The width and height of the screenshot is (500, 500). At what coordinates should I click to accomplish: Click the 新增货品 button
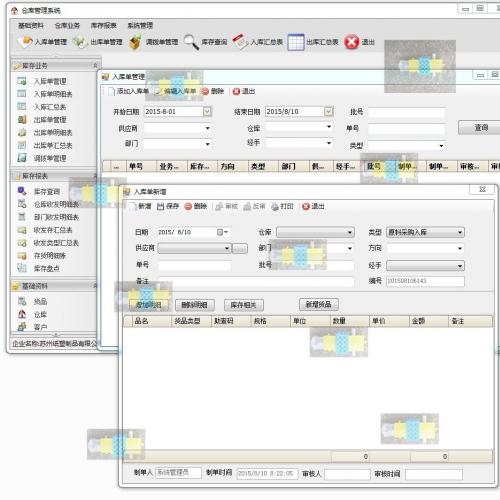click(319, 304)
